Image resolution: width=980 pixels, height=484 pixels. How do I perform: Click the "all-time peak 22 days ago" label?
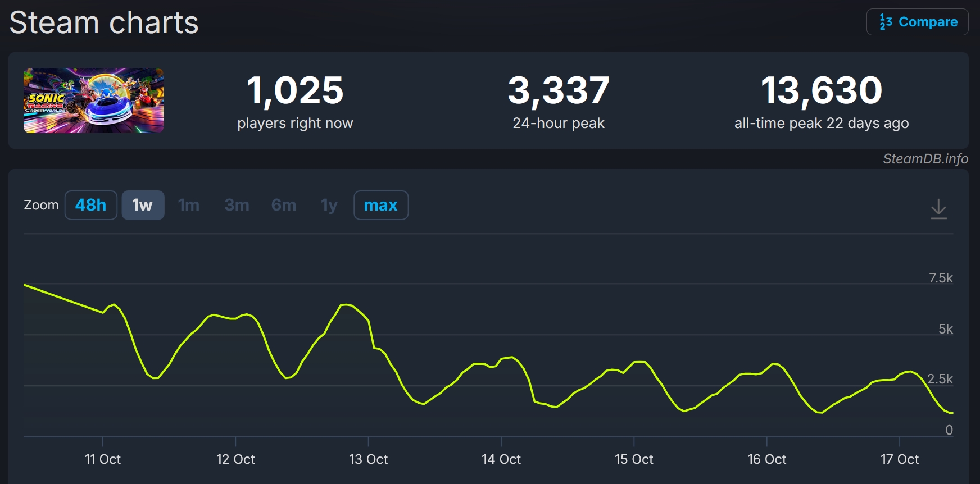tap(822, 123)
